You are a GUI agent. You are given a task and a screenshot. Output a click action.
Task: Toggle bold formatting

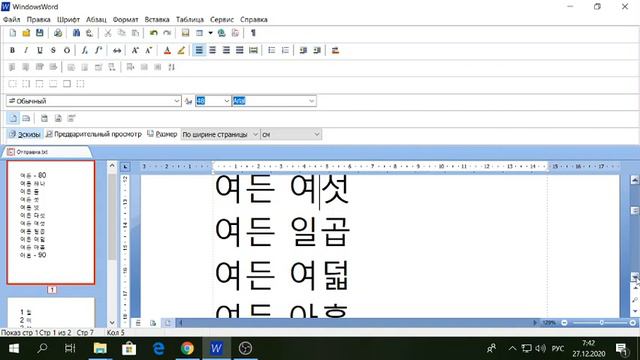(12, 50)
